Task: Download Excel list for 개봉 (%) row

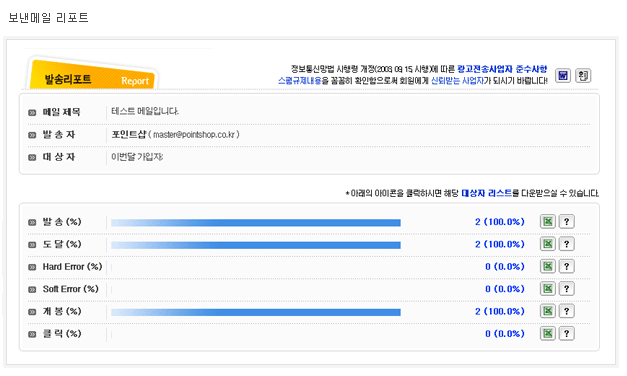Action: 548,311
